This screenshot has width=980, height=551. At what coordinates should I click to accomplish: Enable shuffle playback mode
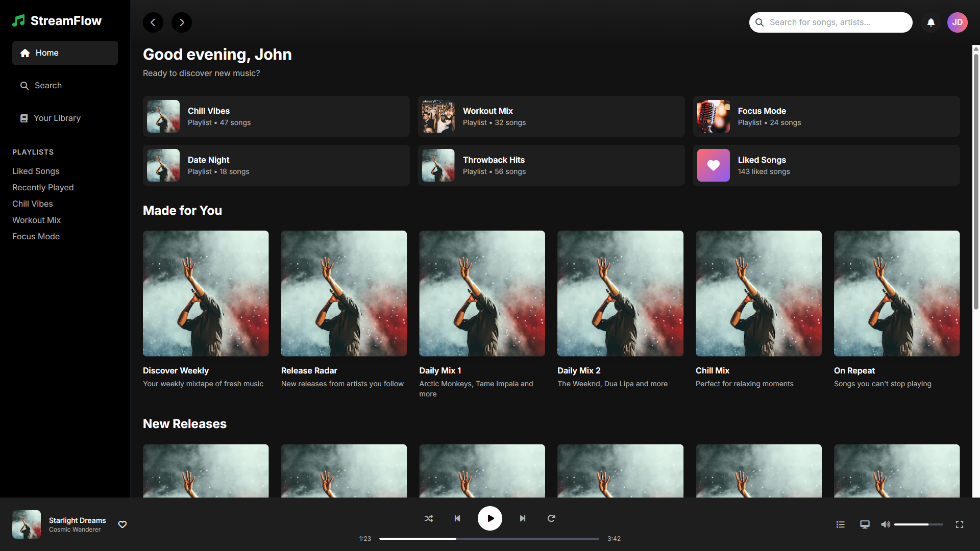point(429,518)
